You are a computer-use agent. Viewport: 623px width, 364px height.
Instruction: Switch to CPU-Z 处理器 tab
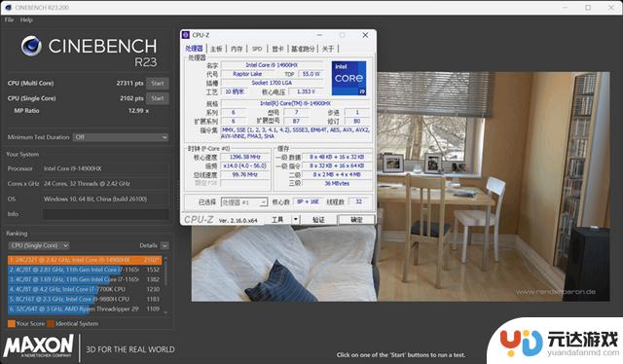(x=195, y=49)
